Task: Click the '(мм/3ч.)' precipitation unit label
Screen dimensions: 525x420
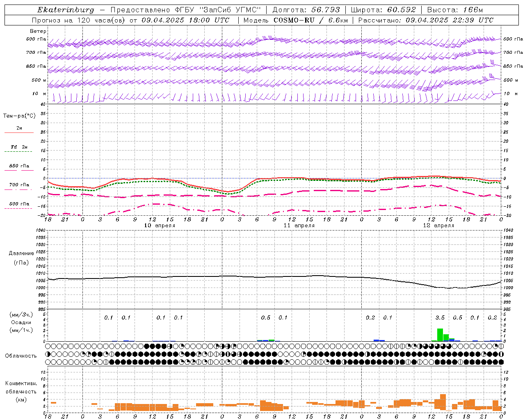Action: coord(21,315)
